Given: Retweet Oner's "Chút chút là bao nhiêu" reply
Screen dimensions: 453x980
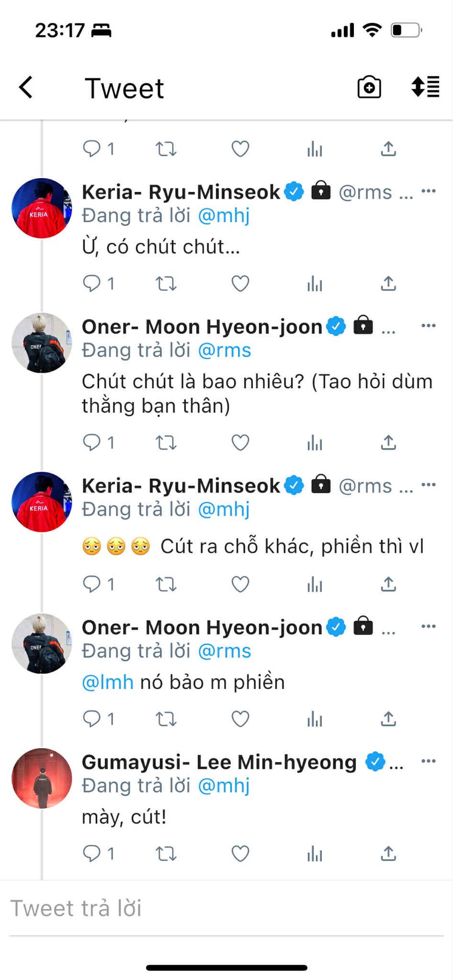Looking at the screenshot, I should [166, 443].
